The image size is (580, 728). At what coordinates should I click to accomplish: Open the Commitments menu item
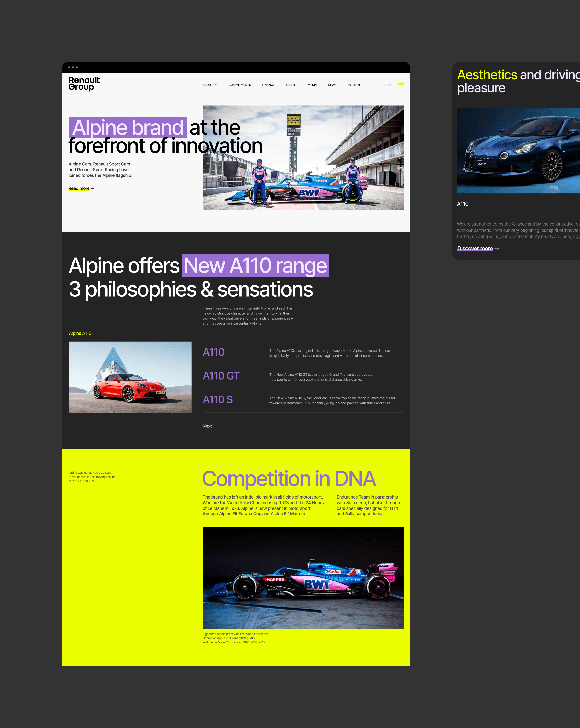coord(239,85)
